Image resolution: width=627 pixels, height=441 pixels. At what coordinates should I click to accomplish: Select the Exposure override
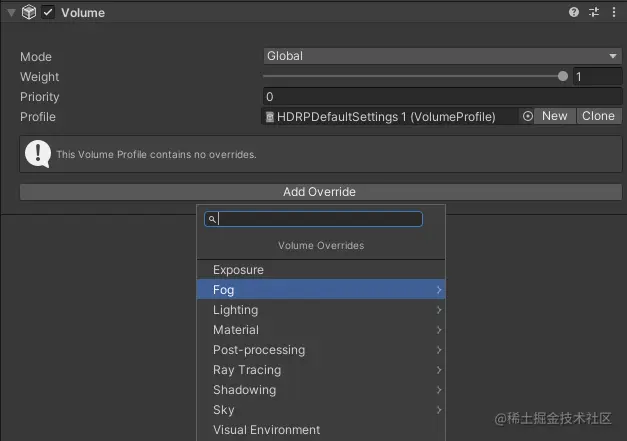pyautogui.click(x=321, y=270)
